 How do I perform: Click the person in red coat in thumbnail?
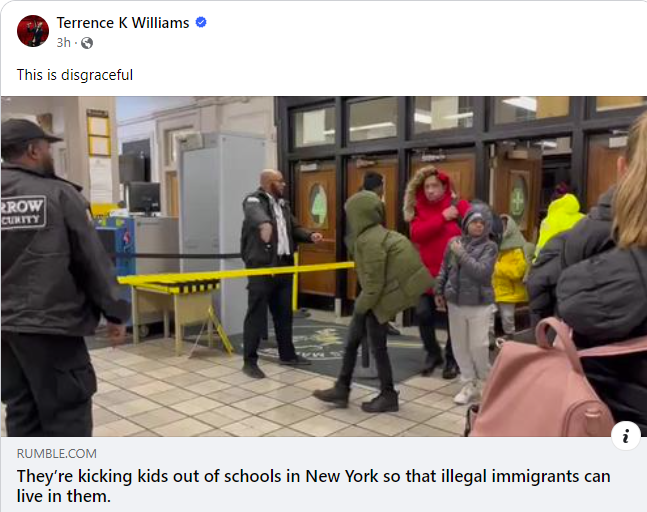[435, 223]
